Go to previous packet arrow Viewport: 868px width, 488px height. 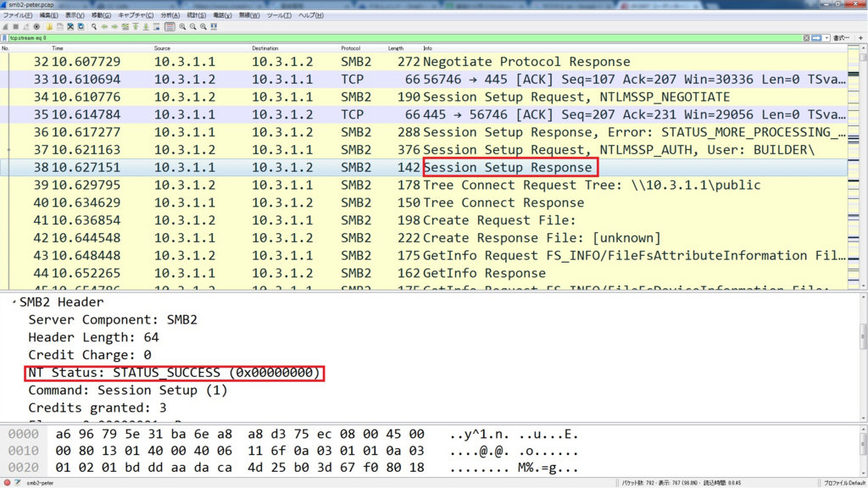coord(104,26)
